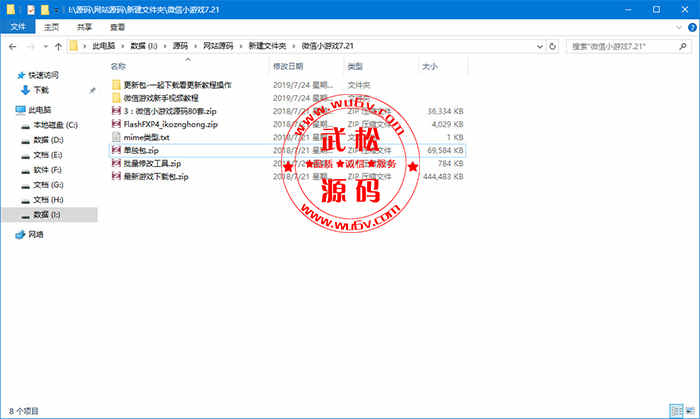Refresh the current folder view
Viewport: 700px width, 419px height.
[552, 46]
